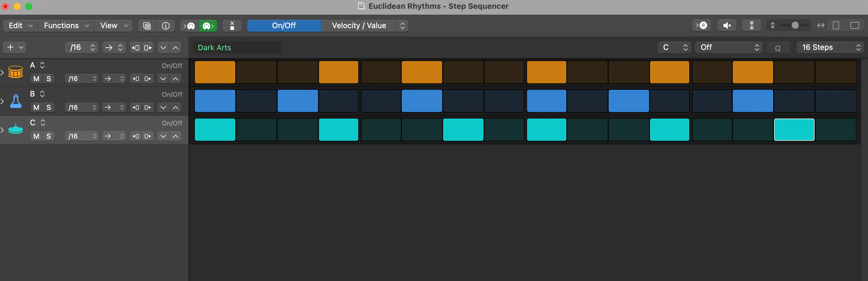Open the Functions menu

[66, 26]
